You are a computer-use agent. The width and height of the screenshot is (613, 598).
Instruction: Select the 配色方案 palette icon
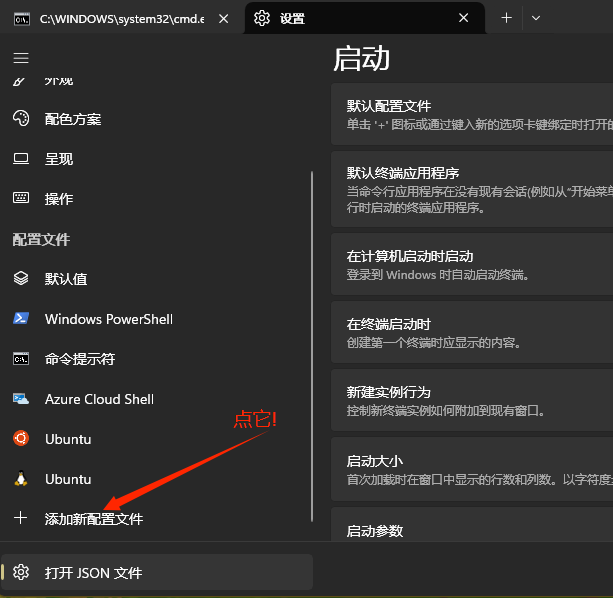21,118
